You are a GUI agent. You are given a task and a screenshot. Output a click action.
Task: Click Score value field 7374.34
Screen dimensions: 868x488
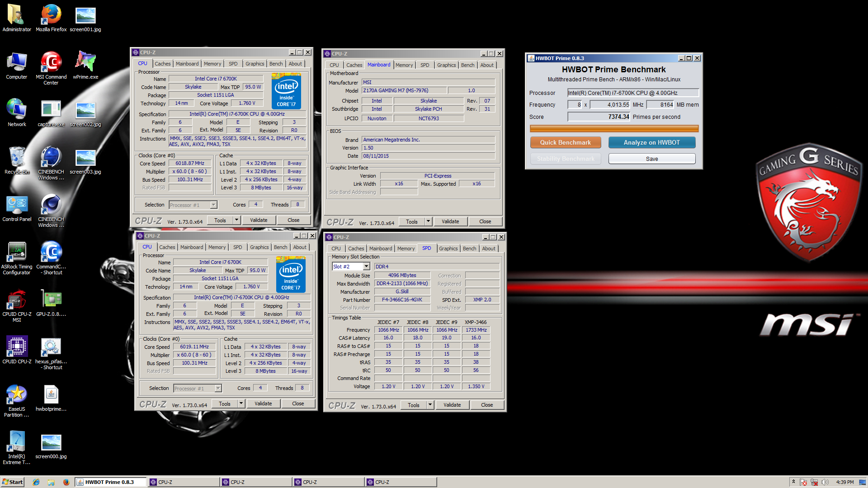pos(599,117)
